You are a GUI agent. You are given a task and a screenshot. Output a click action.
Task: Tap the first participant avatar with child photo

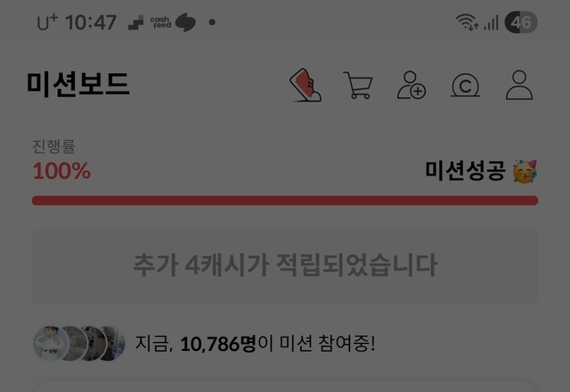51,343
